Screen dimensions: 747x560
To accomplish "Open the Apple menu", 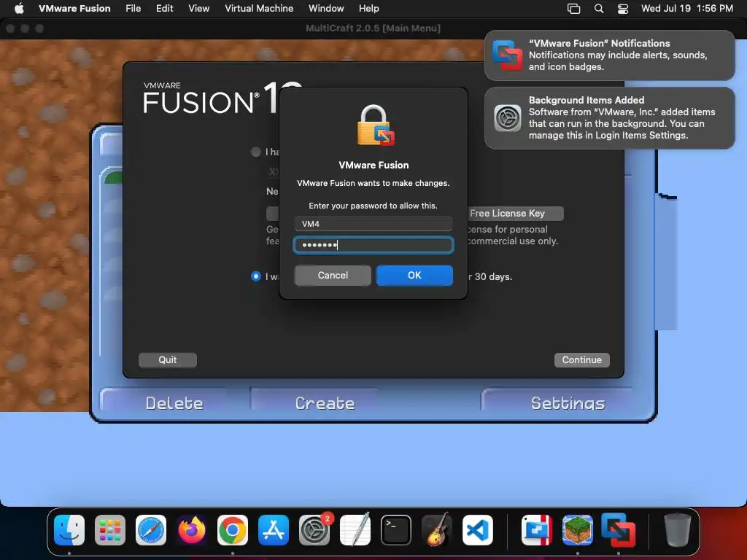I will tap(19, 8).
